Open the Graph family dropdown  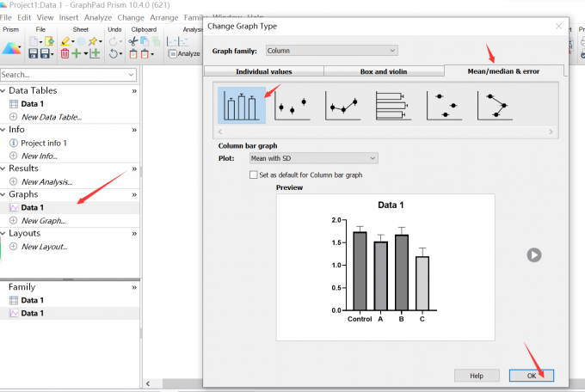click(331, 51)
